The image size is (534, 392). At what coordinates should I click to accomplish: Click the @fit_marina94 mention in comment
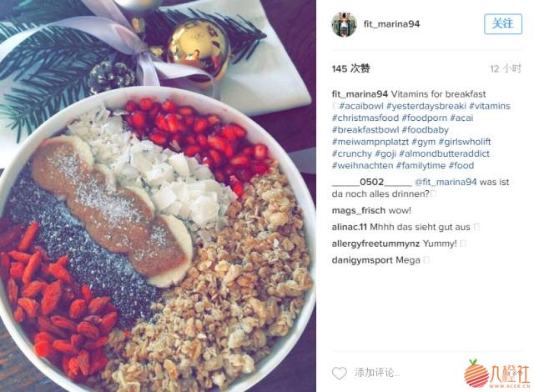click(445, 182)
